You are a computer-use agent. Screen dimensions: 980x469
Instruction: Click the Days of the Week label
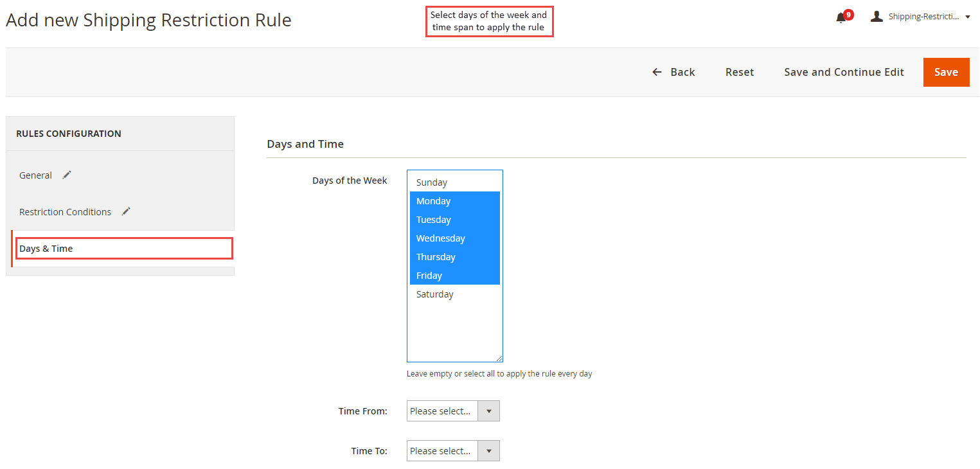click(x=350, y=181)
